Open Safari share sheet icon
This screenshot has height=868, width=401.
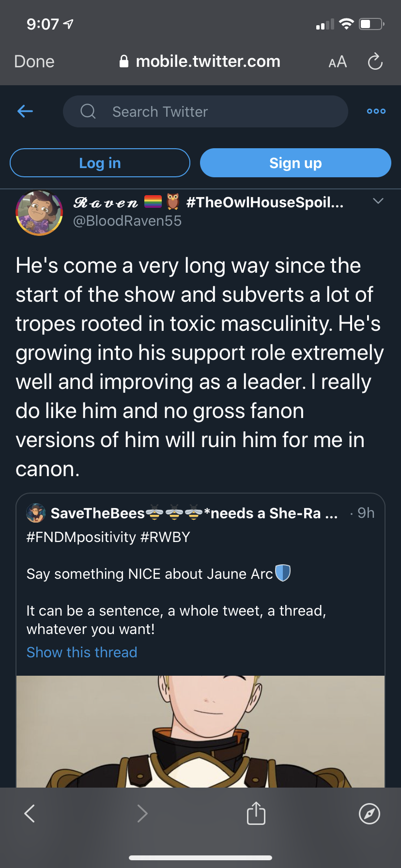(256, 813)
